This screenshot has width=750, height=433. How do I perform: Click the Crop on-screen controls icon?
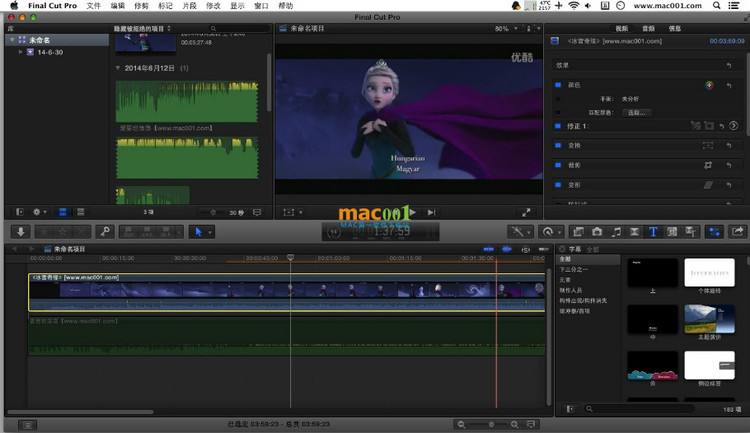point(708,165)
